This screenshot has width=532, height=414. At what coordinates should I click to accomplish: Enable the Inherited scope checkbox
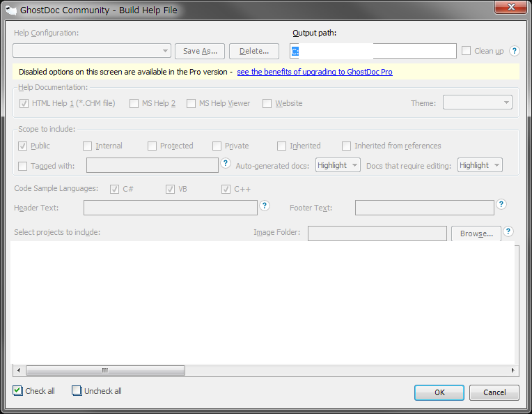point(281,146)
